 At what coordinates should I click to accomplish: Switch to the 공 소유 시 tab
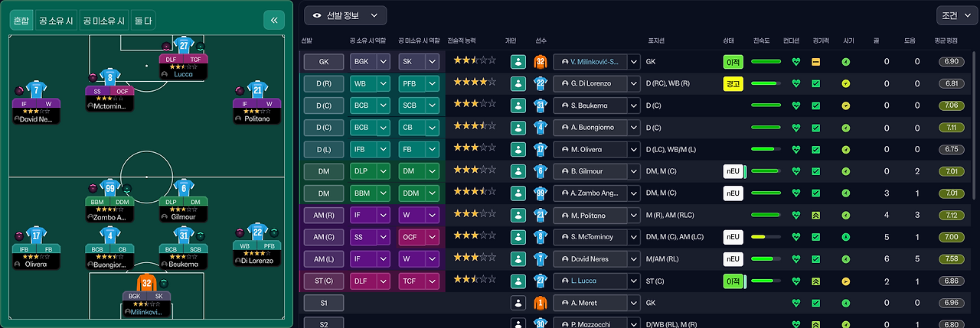(57, 21)
